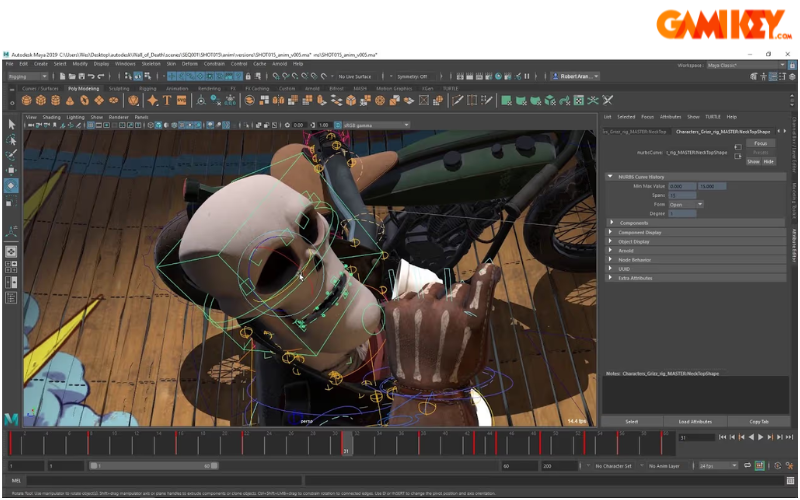Image resolution: width=800 pixels, height=500 pixels.
Task: Select the Paint Selection tool in toolbox
Action: point(11,155)
